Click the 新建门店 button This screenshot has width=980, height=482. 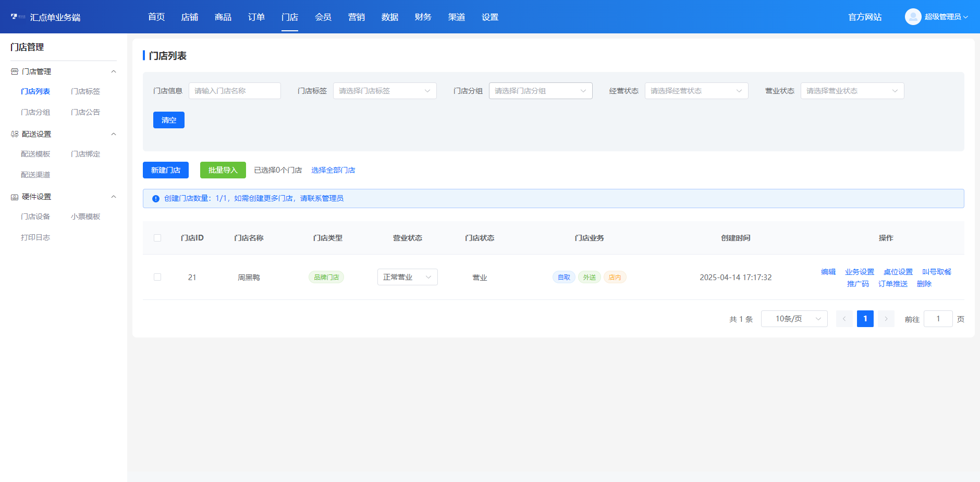(166, 170)
